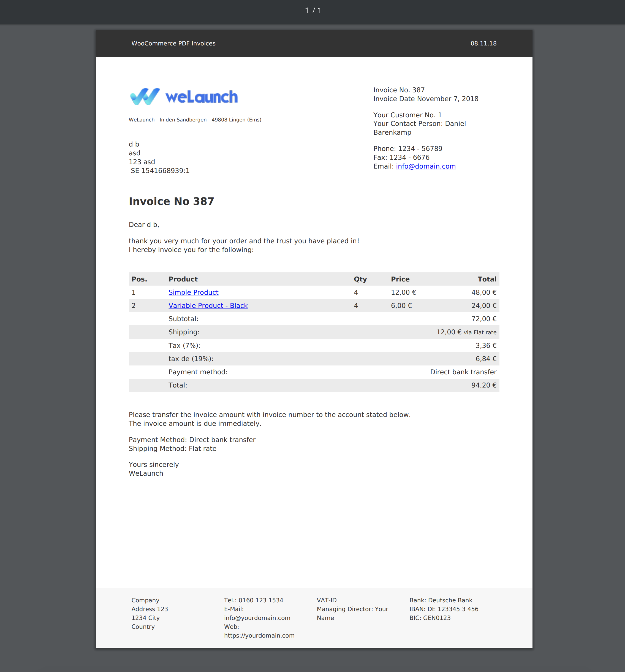
Task: Click the footer BIC: GEN0123 line
Action: tap(430, 618)
